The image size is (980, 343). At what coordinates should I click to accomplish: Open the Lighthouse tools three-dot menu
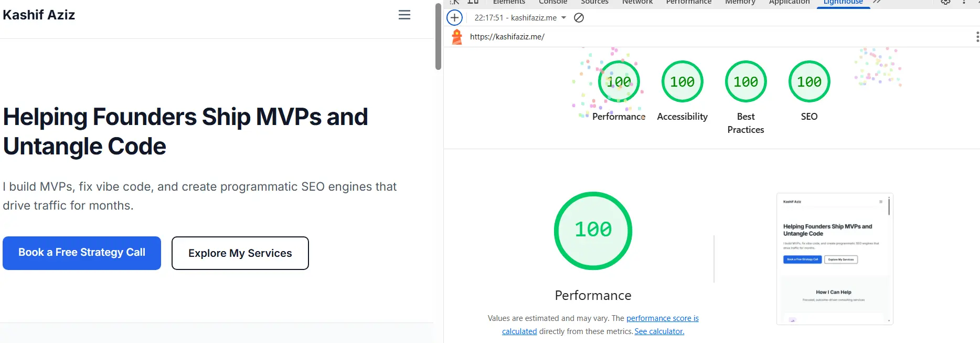point(977,37)
